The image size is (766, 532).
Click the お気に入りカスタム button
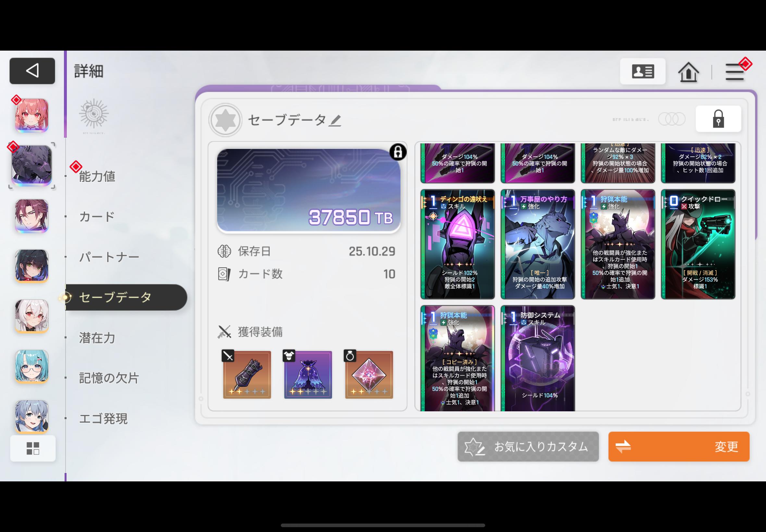tap(528, 447)
